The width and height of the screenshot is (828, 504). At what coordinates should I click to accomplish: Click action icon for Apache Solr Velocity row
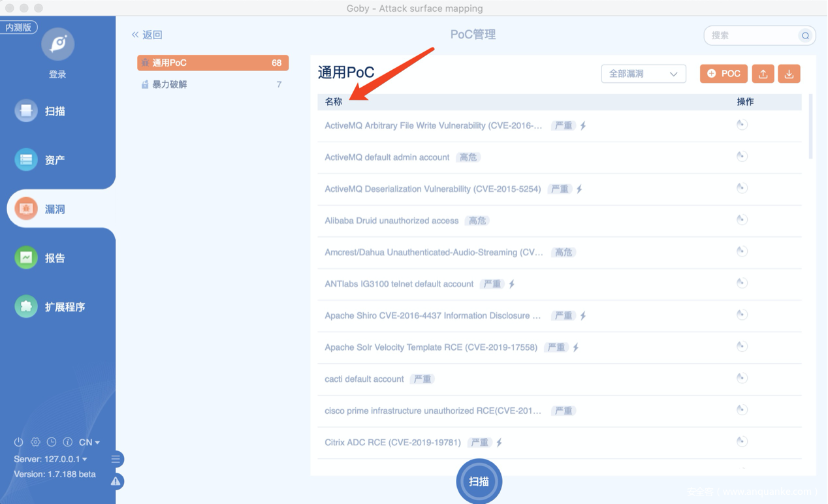tap(742, 346)
